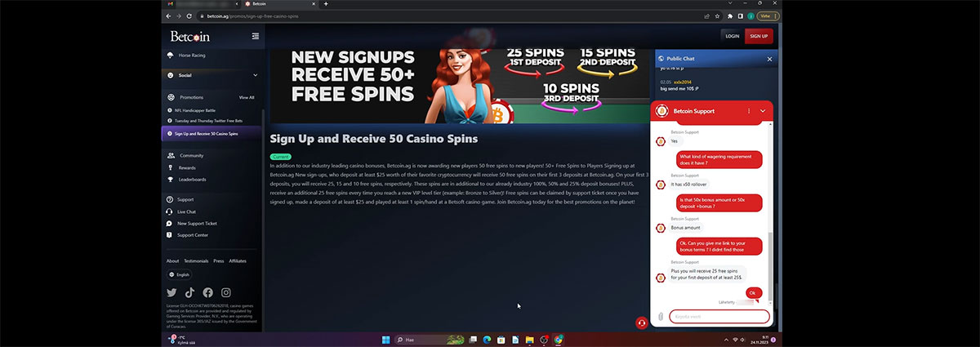
Task: Click the Testimonials footer link
Action: pyautogui.click(x=196, y=261)
